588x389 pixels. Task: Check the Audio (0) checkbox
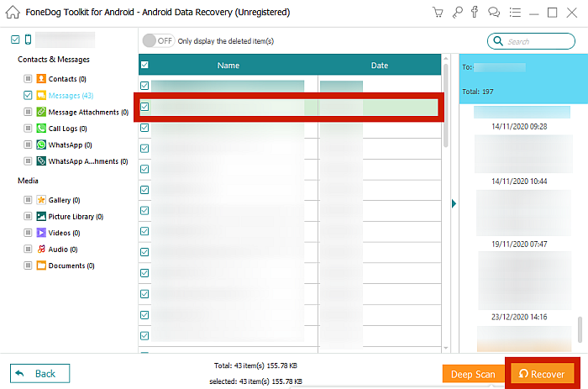click(28, 249)
